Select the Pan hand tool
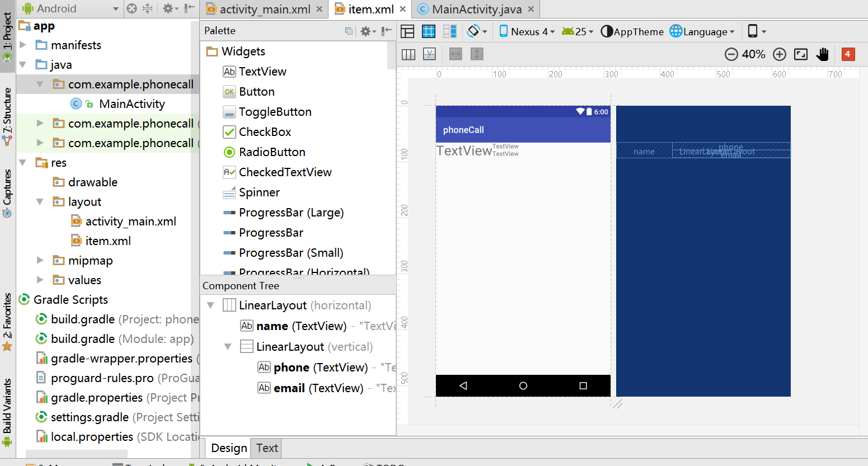This screenshot has height=466, width=868. 822,54
